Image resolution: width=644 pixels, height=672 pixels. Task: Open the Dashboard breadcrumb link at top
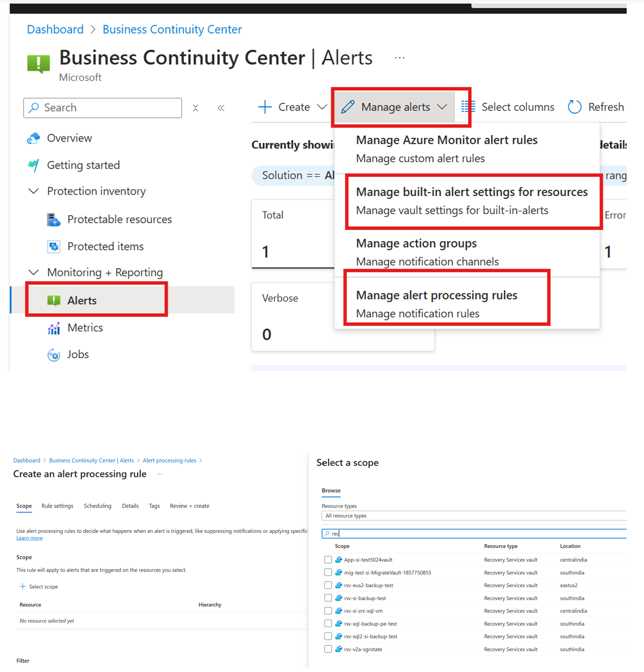click(x=55, y=30)
